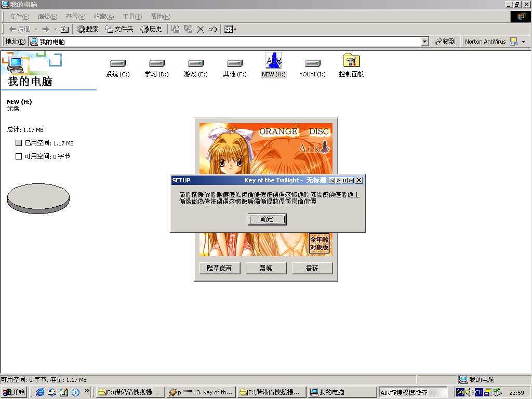Click the '总计: 1.17 MB' text
Screen dimensions: 532x399
click(x=25, y=129)
